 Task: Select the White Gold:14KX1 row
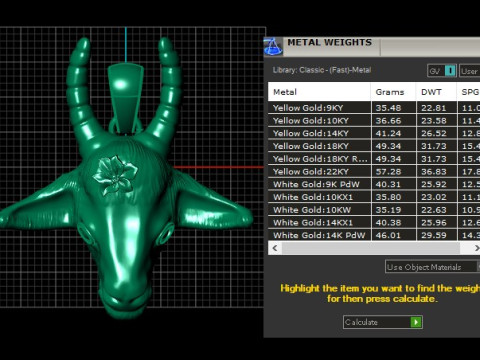[374, 223]
